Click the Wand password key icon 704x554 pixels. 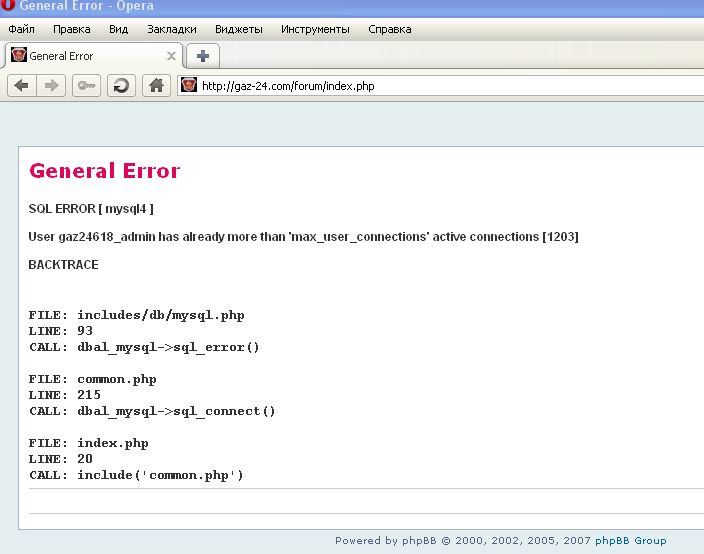click(85, 86)
